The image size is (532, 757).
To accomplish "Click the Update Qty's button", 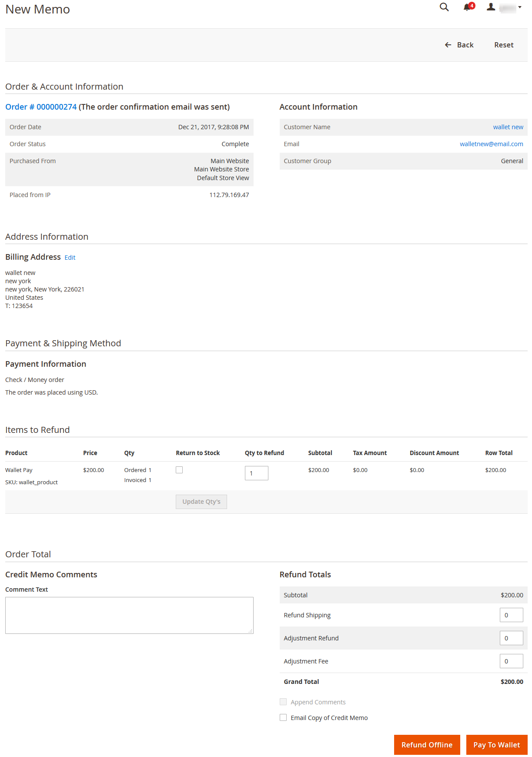I will coord(201,502).
